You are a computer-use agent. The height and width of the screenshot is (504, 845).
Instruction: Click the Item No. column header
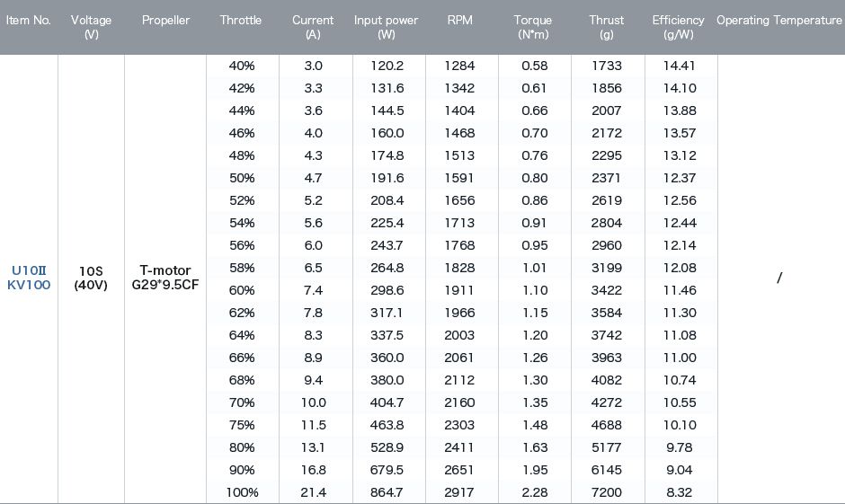pyautogui.click(x=28, y=21)
